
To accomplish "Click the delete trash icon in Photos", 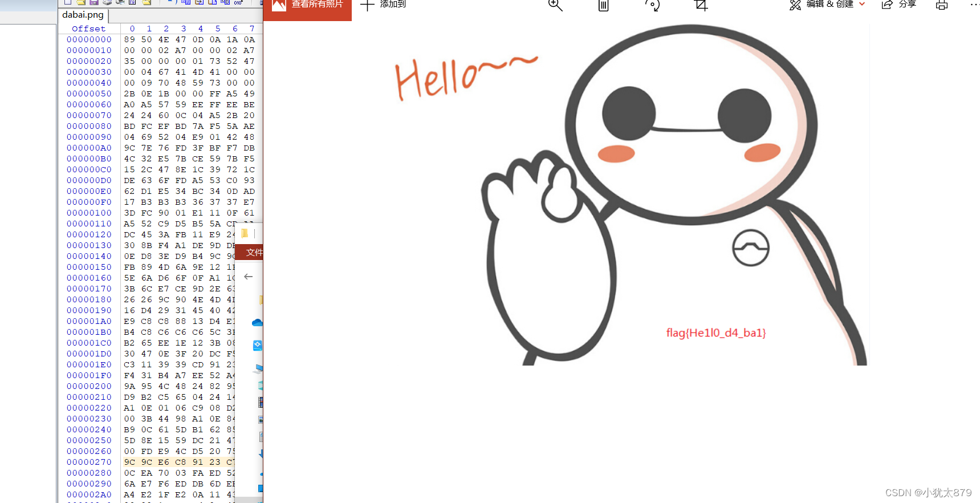I will [604, 5].
